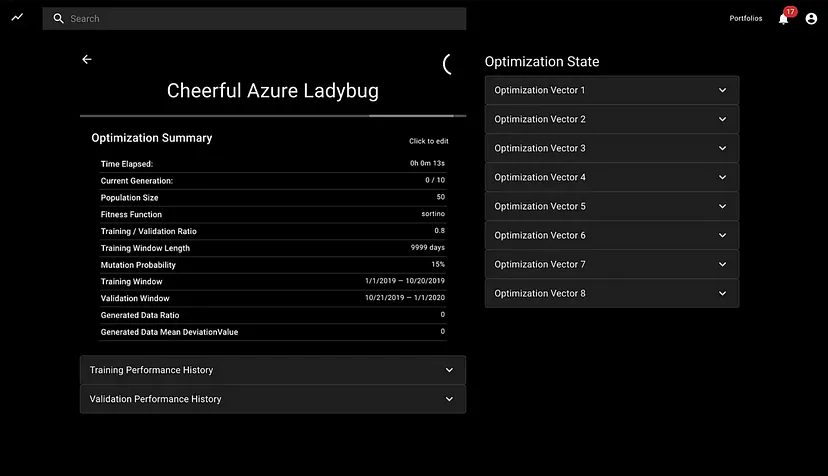
Task: Expand Optimization Vector 2 chevron
Action: [722, 119]
